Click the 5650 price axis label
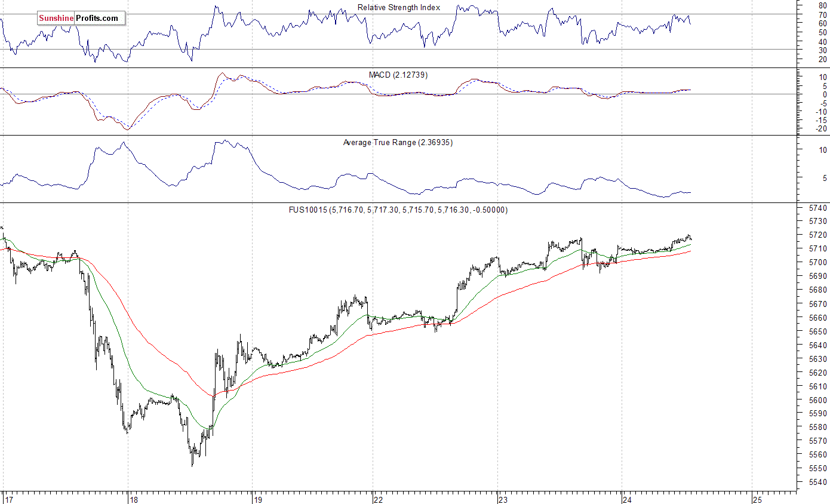830x504 pixels. 817,331
